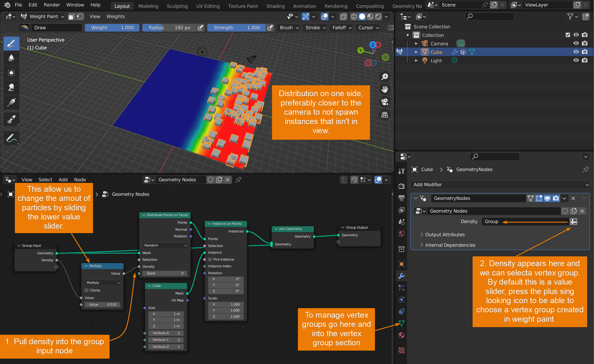This screenshot has width=594, height=364.
Task: Click the Add Modifier button
Action: [500, 184]
